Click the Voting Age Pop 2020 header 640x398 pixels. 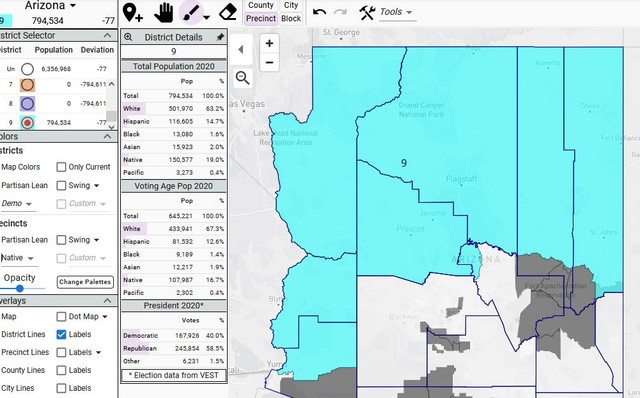point(174,186)
